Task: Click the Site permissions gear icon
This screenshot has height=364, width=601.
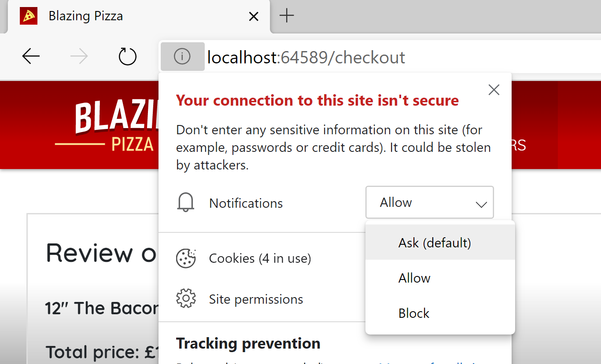Action: tap(185, 298)
